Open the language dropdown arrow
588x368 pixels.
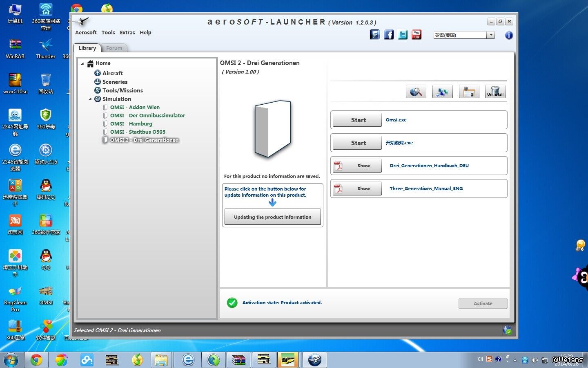(491, 35)
